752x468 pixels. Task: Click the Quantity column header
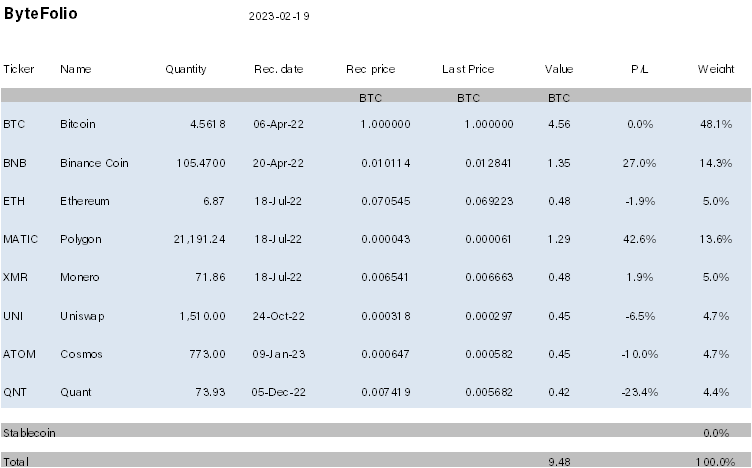pyautogui.click(x=186, y=70)
